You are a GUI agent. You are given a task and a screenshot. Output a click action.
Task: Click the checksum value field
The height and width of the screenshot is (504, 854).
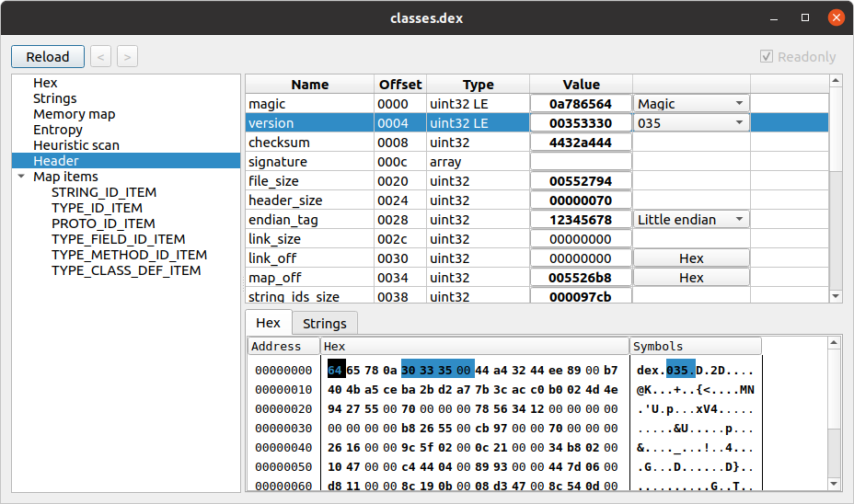click(581, 143)
